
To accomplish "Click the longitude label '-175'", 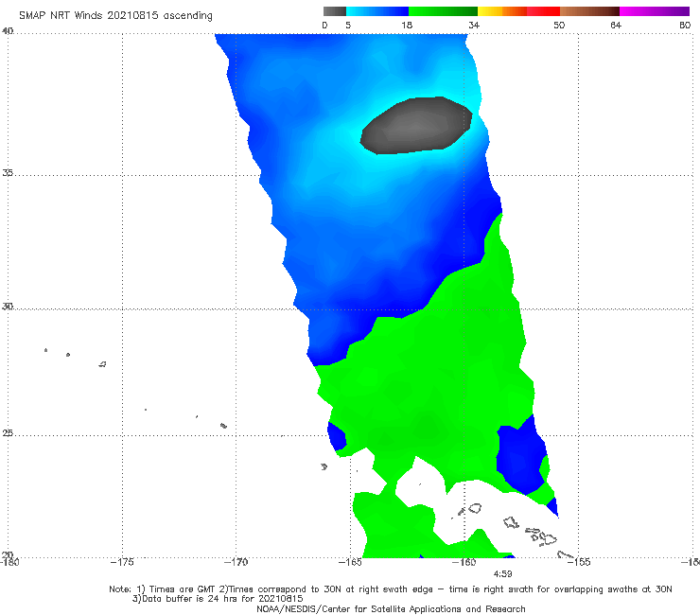I will pos(122,562).
